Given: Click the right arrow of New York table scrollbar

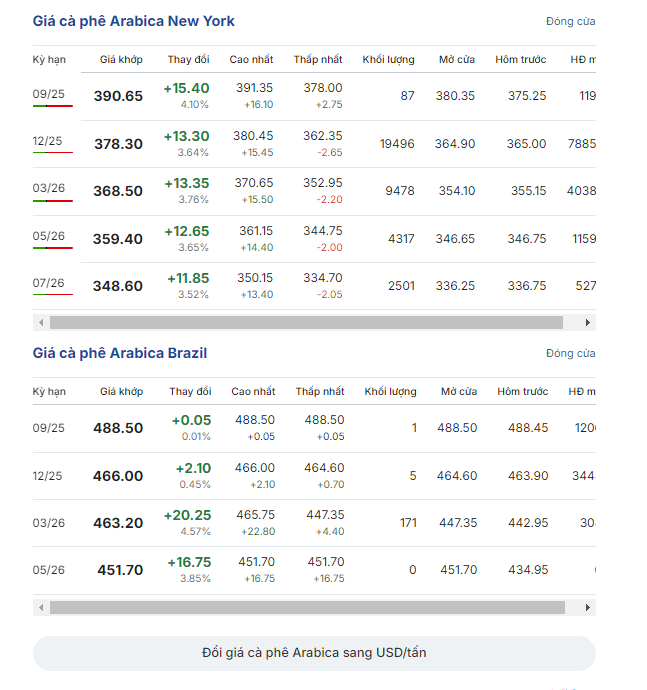Looking at the screenshot, I should click(x=588, y=323).
